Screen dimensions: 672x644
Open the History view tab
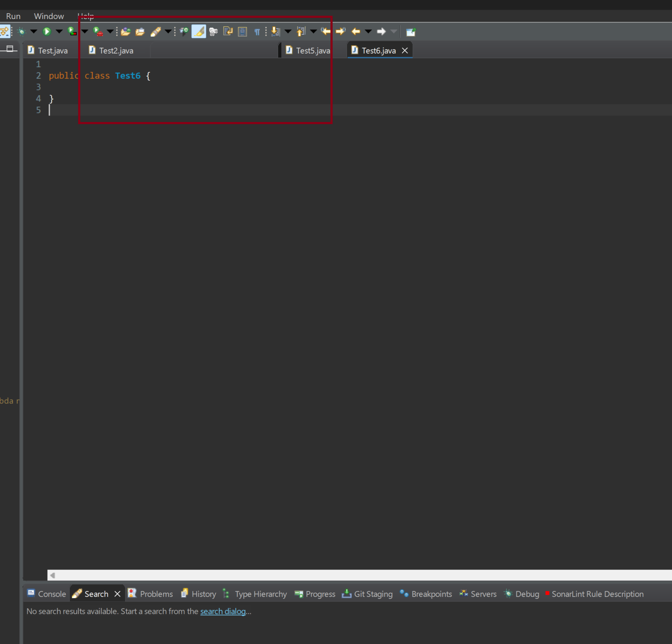point(198,594)
